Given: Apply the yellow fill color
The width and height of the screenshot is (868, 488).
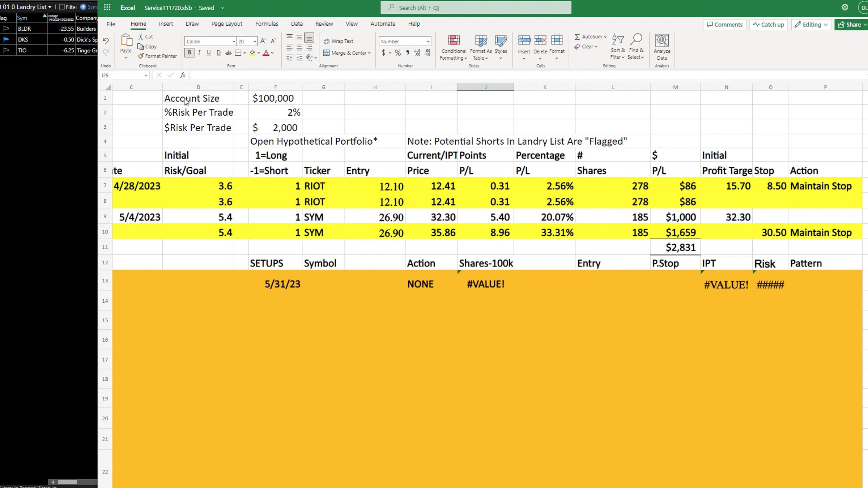Looking at the screenshot, I should [252, 53].
